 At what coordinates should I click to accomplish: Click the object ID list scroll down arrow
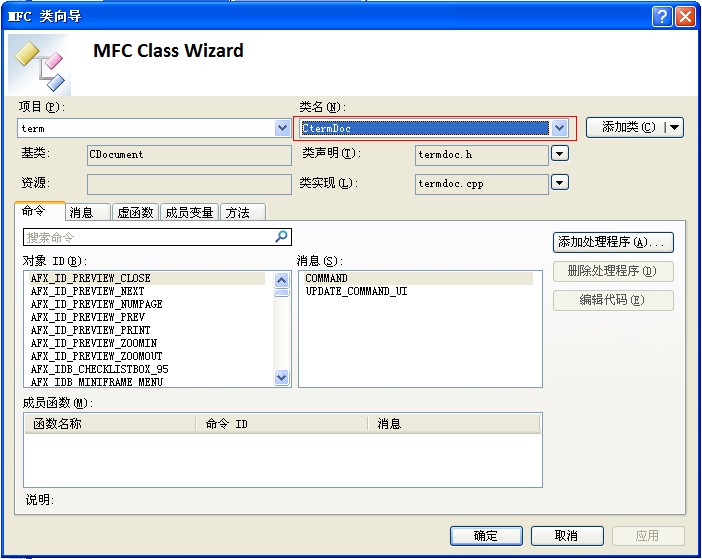[x=282, y=377]
